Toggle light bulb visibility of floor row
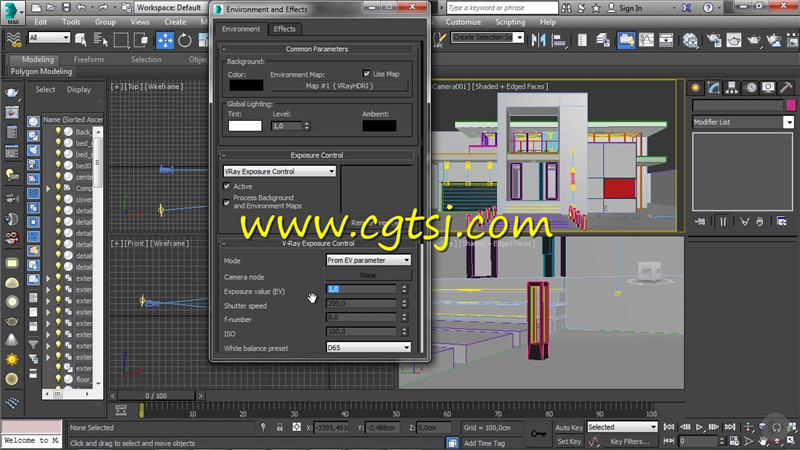The width and height of the screenshot is (800, 450). 59,379
